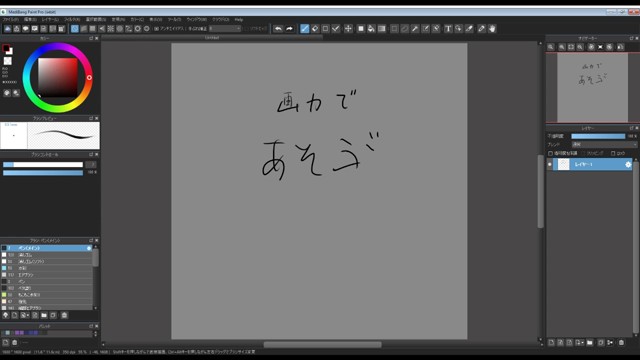Click the Layer 1 thumbnail
Image resolution: width=640 pixels, height=360 pixels.
click(x=563, y=164)
